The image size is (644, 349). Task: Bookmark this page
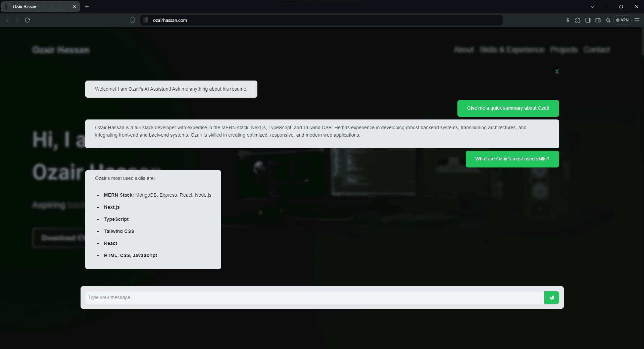[x=133, y=20]
